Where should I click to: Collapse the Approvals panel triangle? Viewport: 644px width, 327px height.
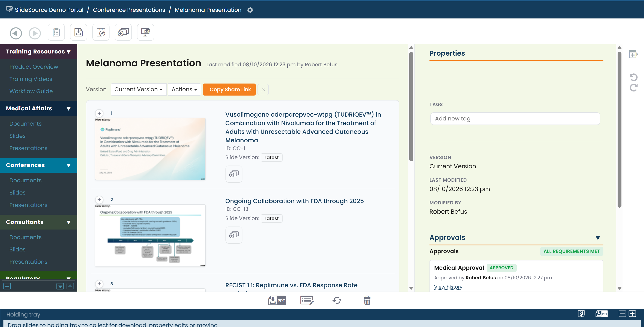tap(598, 238)
